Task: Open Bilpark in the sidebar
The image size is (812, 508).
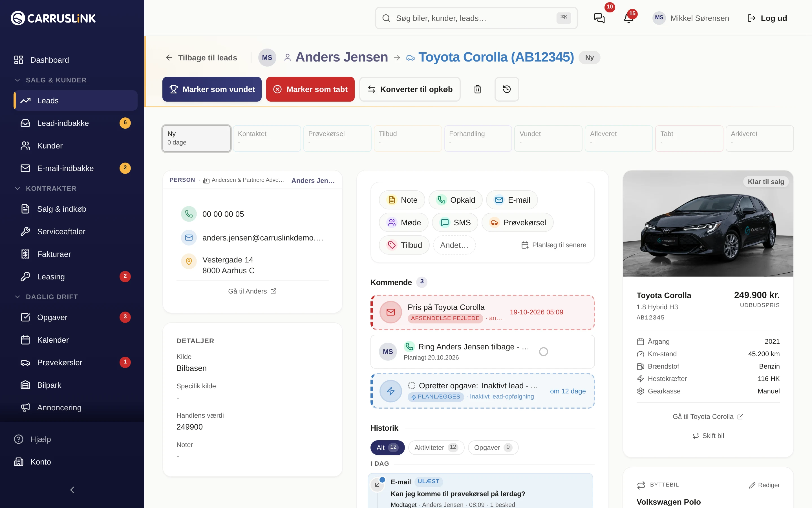Action: (76, 385)
